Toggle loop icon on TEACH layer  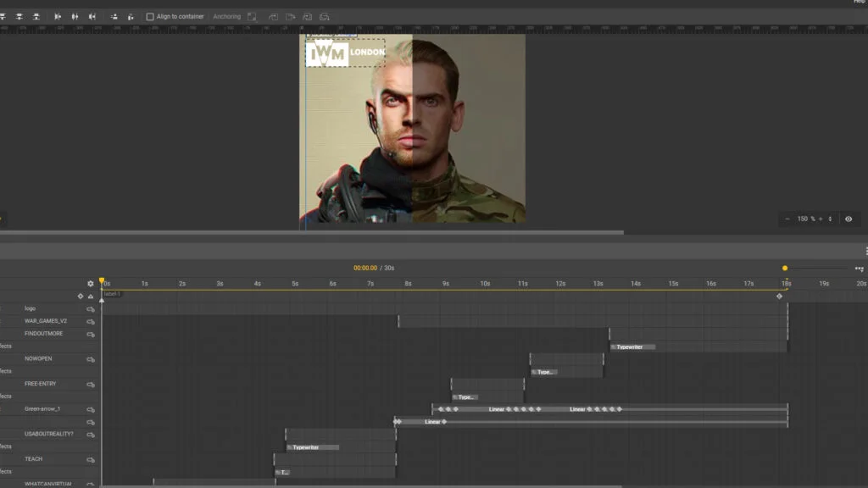91,460
